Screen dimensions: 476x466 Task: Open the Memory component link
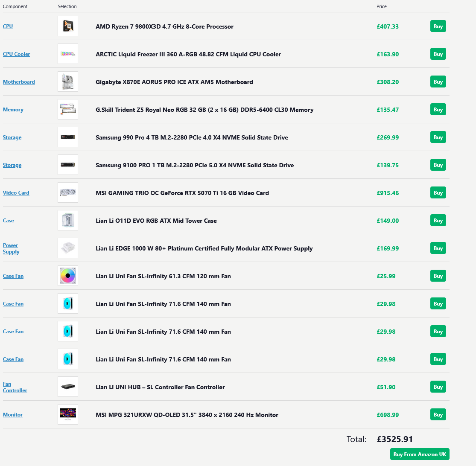13,110
